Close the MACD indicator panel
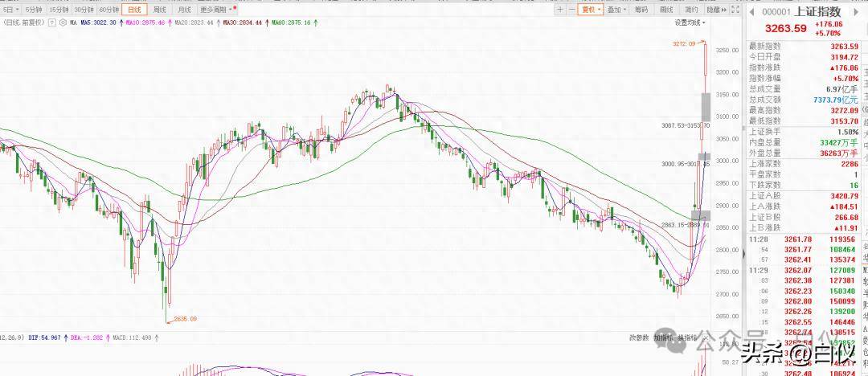Viewport: 868px width, 376px height. click(x=705, y=337)
